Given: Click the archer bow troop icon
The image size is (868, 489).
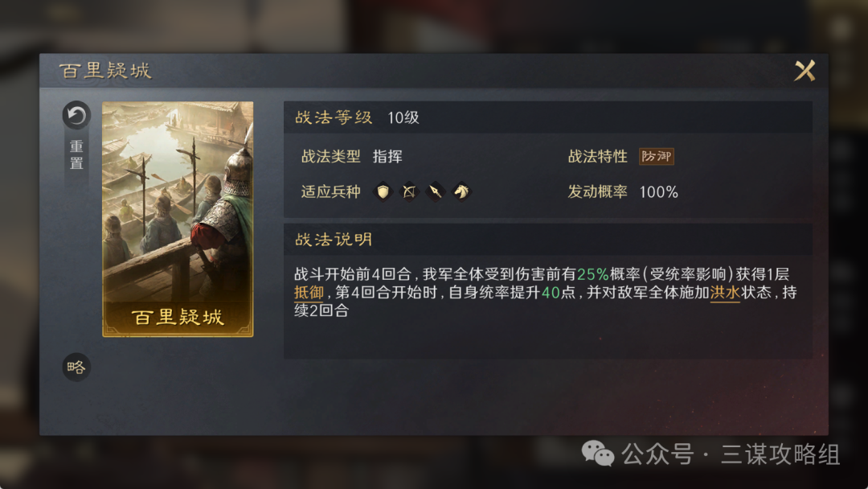Looking at the screenshot, I should point(409,191).
